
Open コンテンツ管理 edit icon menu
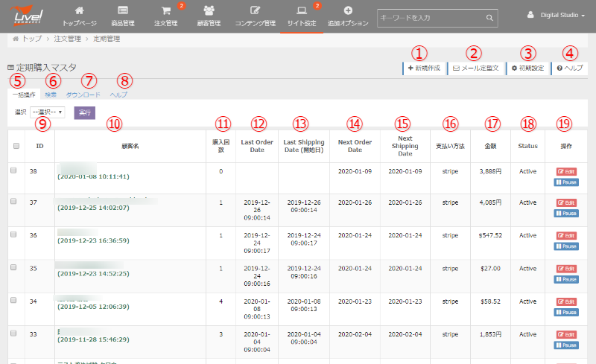tap(256, 11)
